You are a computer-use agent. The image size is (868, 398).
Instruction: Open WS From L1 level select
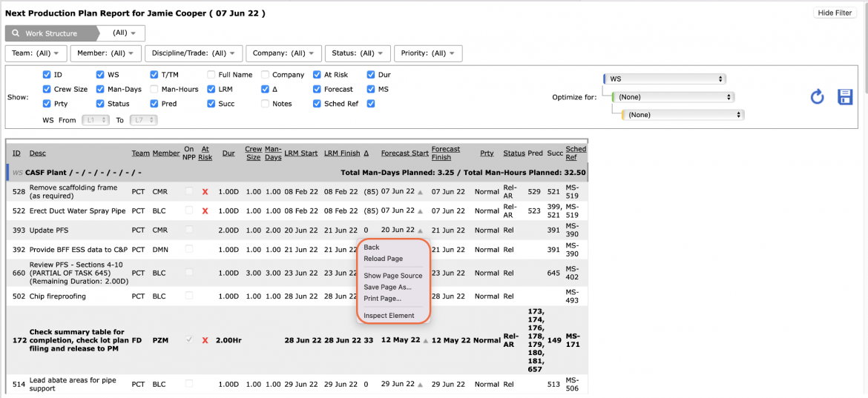[x=96, y=120]
